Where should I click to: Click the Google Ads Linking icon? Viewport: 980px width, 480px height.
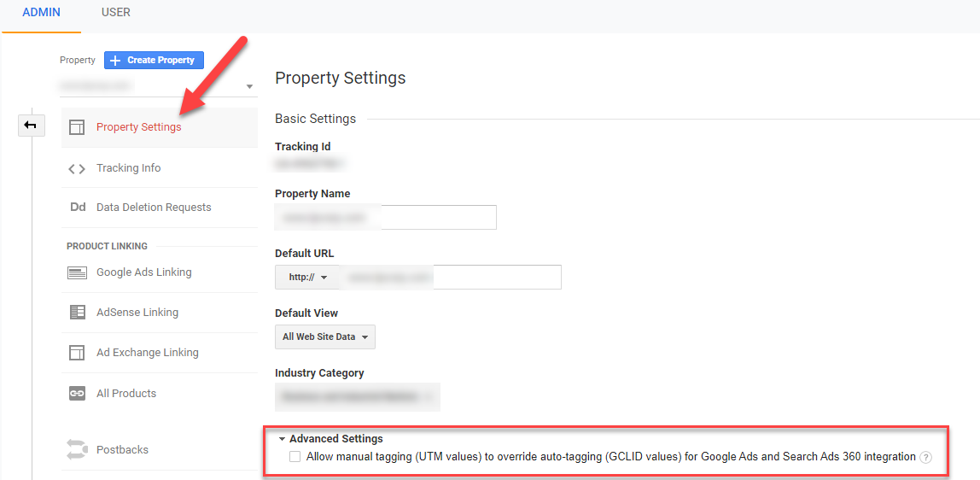pyautogui.click(x=77, y=272)
